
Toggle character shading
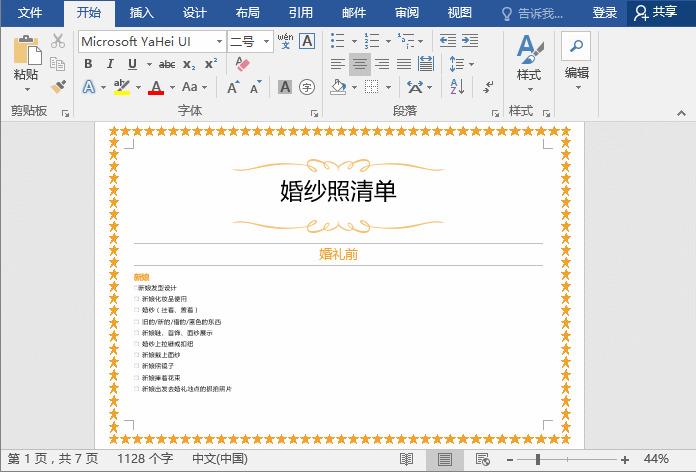pos(285,87)
